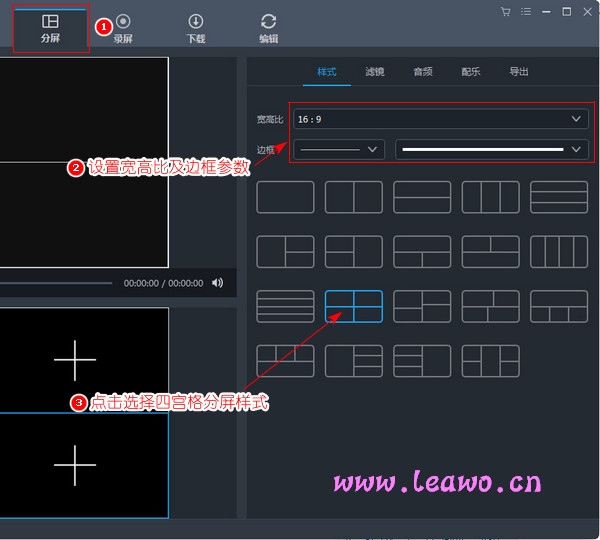600x540 pixels.
Task: Open the 16:9 aspect ratio dropdown
Action: tap(440, 119)
